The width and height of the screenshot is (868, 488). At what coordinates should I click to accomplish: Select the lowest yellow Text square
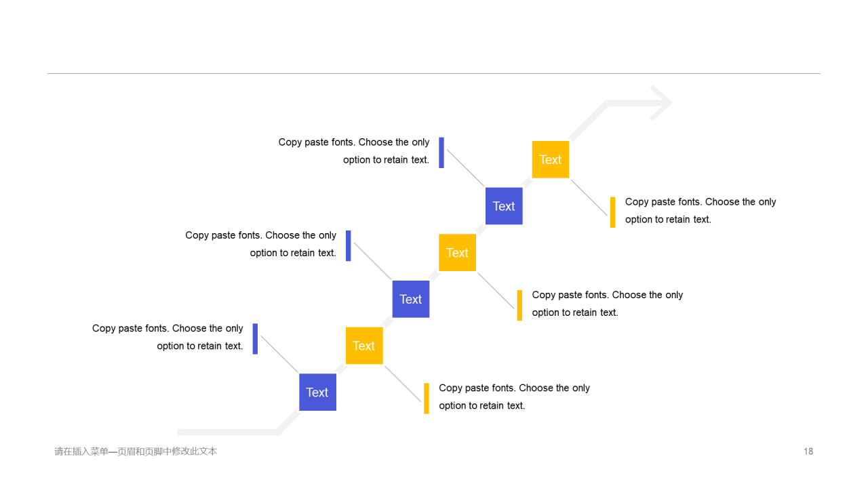364,346
